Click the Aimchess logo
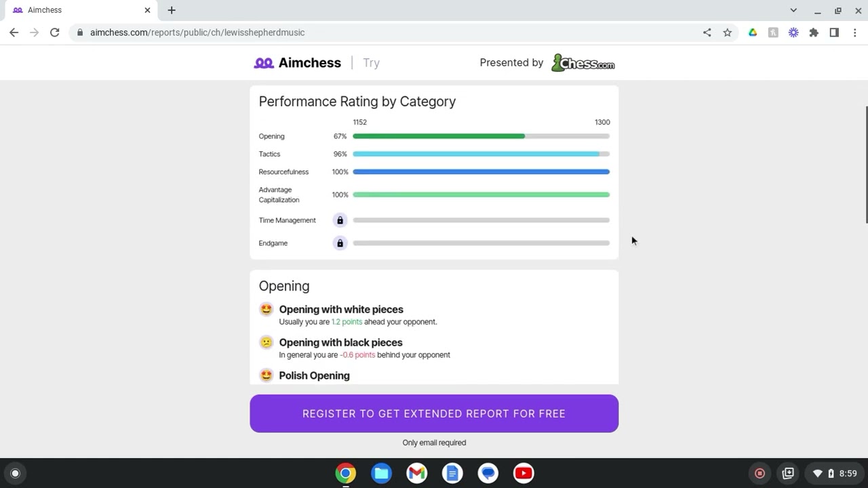Viewport: 868px width, 488px height. point(297,62)
